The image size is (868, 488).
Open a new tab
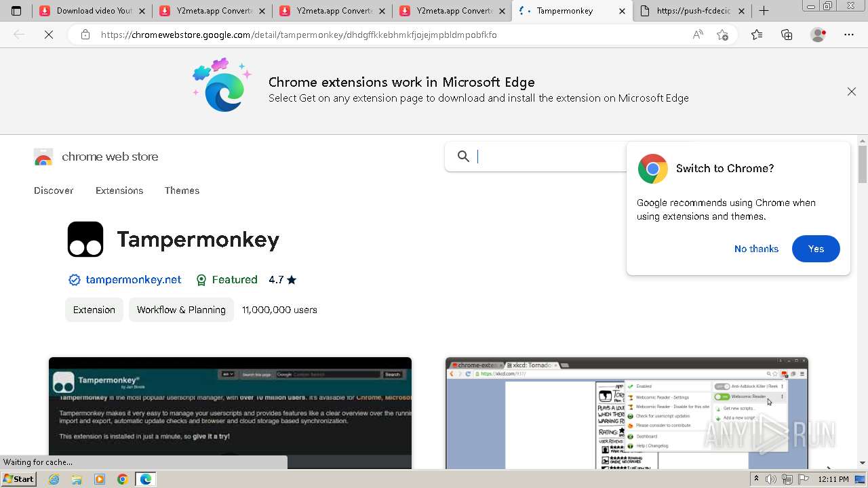[764, 11]
